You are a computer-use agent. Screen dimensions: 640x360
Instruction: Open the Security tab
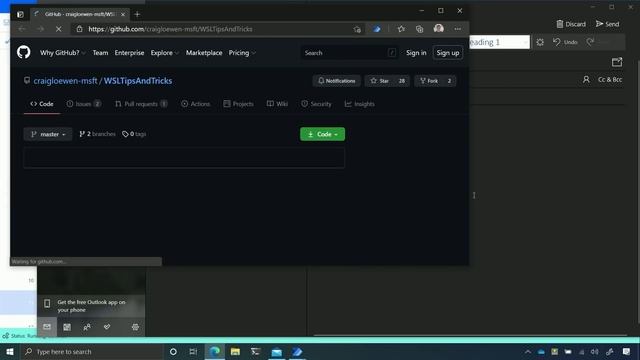tap(316, 104)
